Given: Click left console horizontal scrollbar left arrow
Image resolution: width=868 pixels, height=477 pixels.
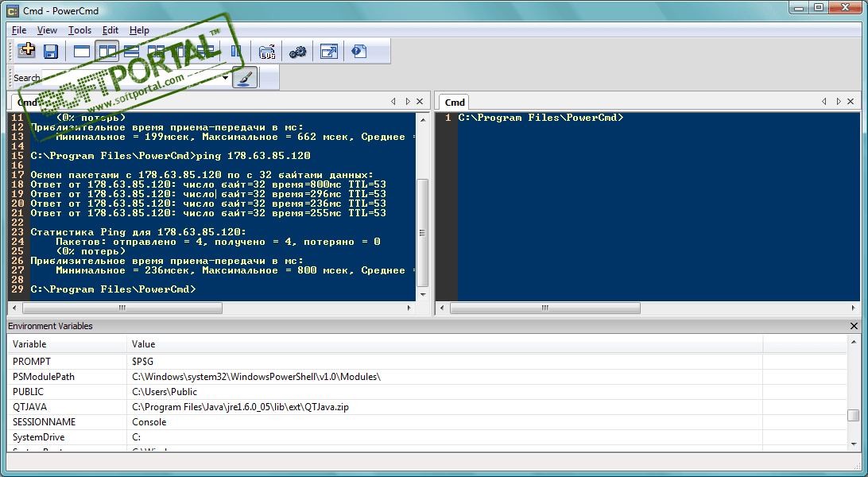Looking at the screenshot, I should click(x=14, y=308).
